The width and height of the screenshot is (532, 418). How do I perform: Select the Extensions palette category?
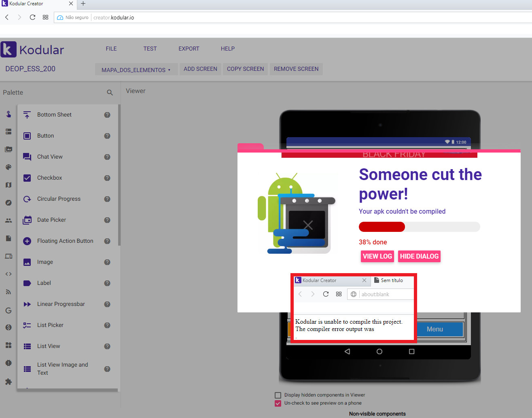[8, 382]
